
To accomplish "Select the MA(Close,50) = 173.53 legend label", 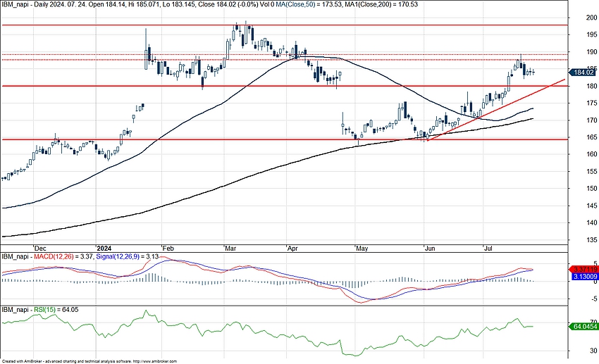I will coord(311,5).
